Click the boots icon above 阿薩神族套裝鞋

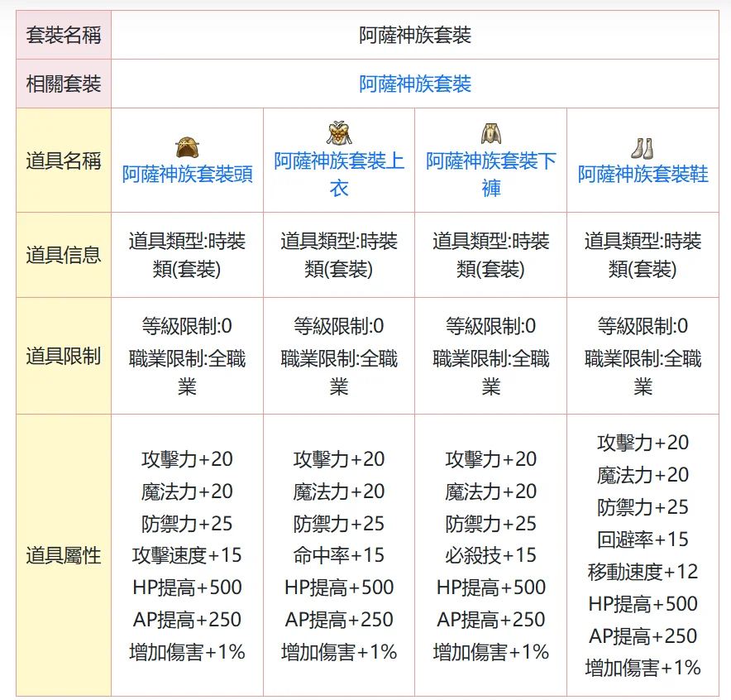[643, 148]
